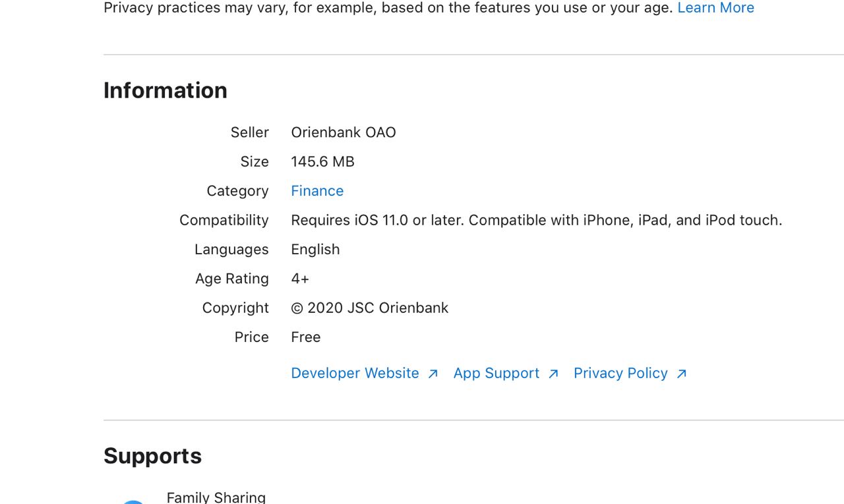Click the Languages label

click(231, 250)
